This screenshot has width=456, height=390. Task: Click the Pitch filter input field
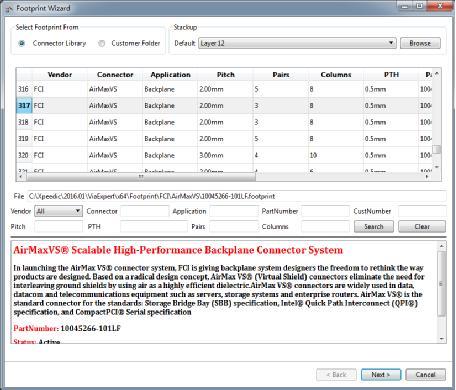[x=58, y=227]
